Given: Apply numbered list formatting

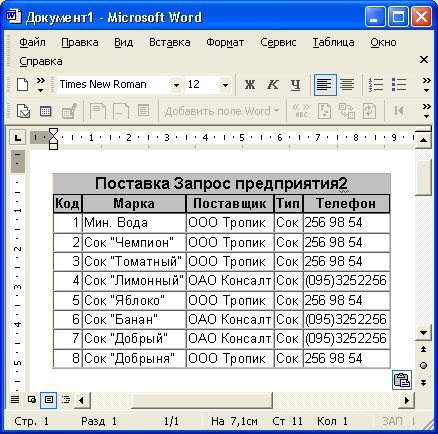Looking at the screenshot, I should coord(376,85).
